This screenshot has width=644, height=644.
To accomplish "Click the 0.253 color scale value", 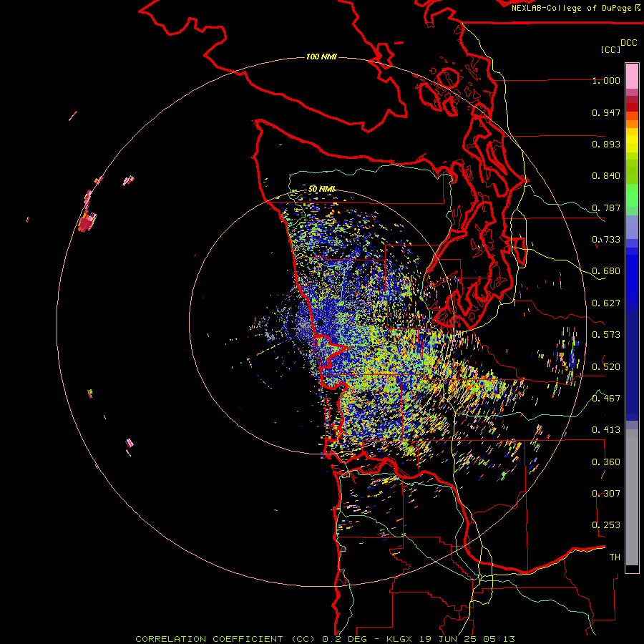I will click(606, 525).
